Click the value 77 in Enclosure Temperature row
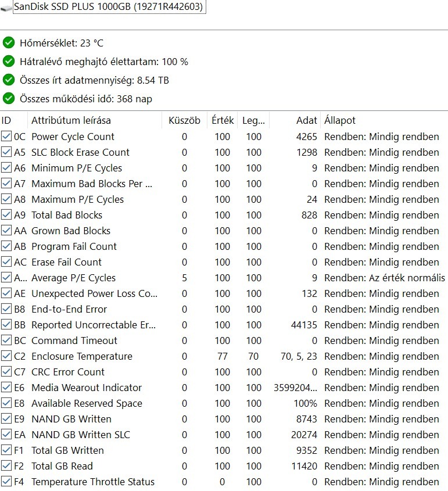This screenshot has width=448, height=491. (223, 356)
